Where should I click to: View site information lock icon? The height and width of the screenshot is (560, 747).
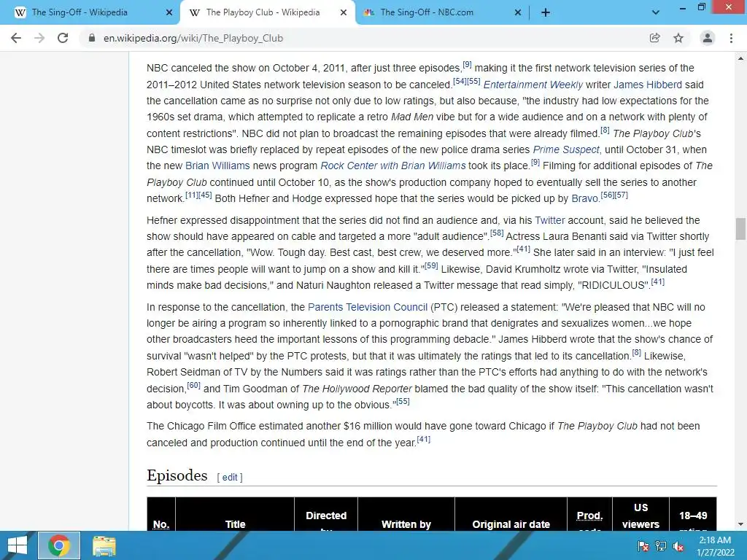(92, 38)
